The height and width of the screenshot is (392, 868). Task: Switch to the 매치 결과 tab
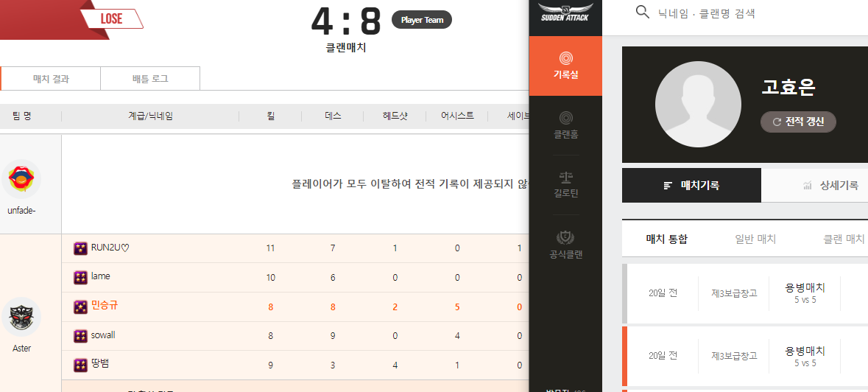pyautogui.click(x=51, y=79)
